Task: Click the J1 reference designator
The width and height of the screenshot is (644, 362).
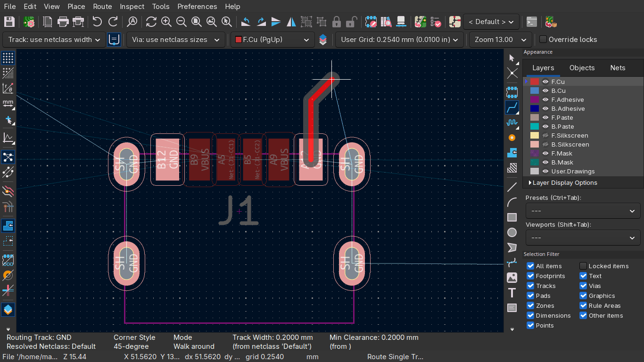Action: 239,211
